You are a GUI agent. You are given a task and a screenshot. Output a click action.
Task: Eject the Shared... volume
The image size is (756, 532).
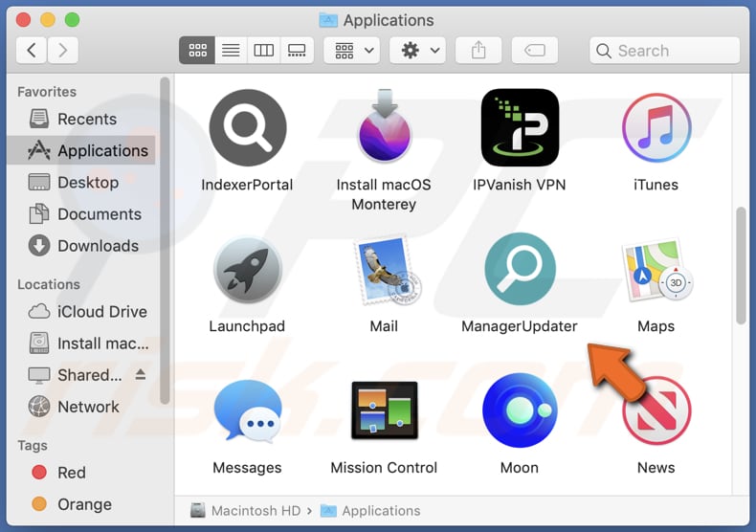coord(141,374)
